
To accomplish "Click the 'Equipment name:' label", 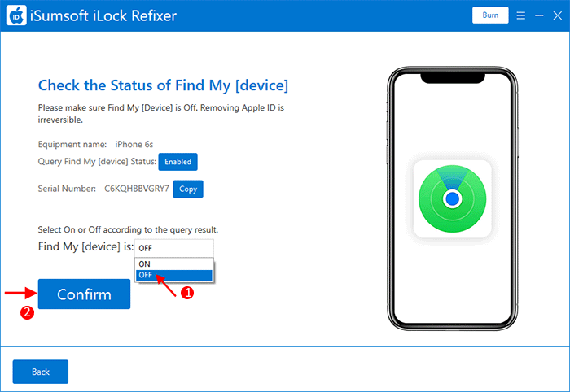I will pos(72,145).
